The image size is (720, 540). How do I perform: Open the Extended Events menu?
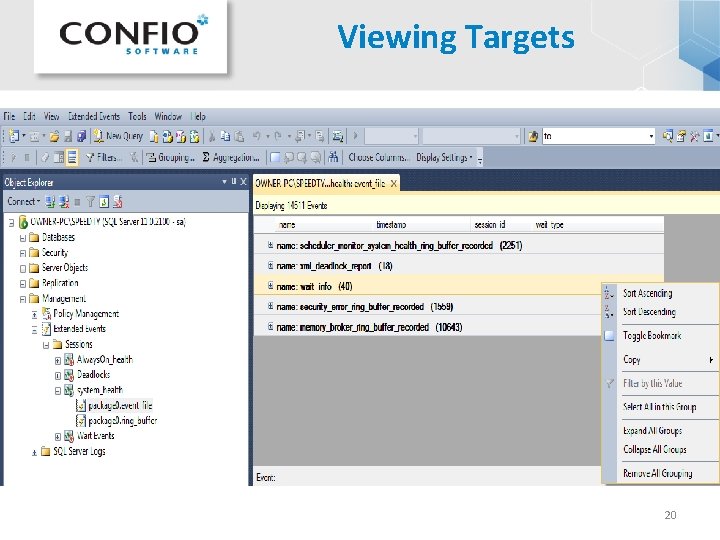(x=94, y=116)
